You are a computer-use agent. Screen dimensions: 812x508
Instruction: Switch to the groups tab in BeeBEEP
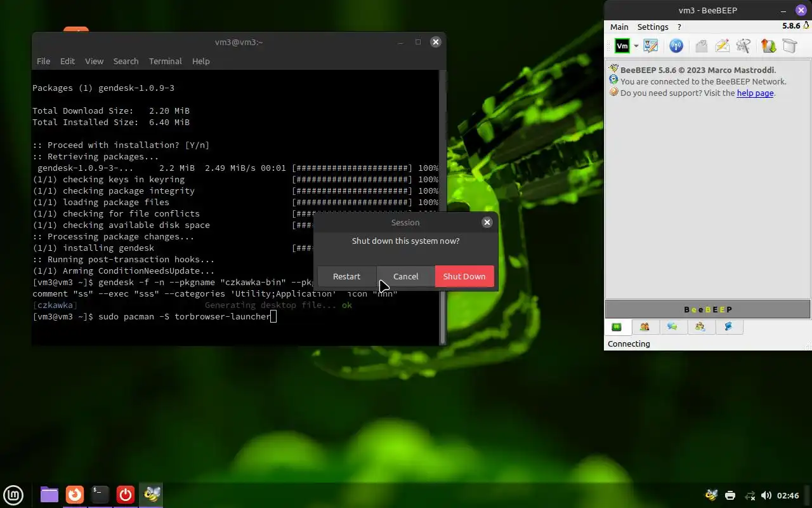click(700, 327)
